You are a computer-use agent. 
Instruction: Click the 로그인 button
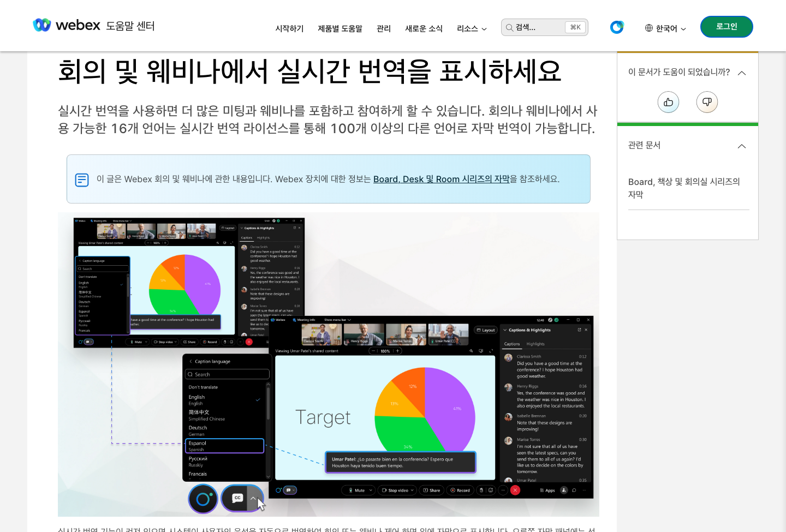coord(727,27)
